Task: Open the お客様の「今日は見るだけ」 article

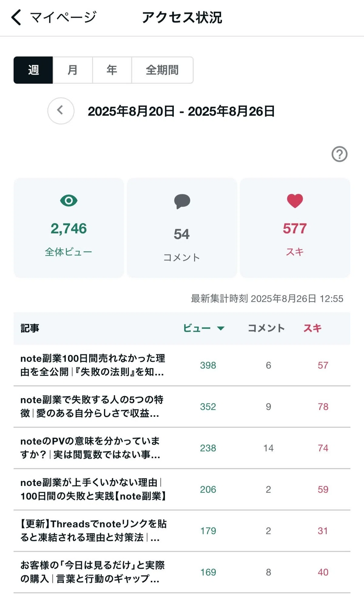Action: pos(93,572)
